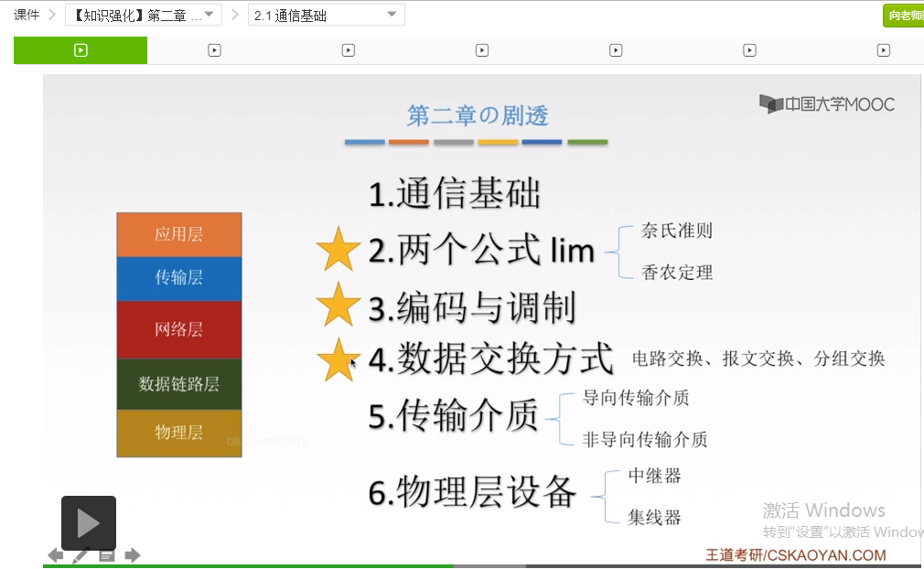Open the third video segment tab
This screenshot has height=569, width=924.
pyautogui.click(x=349, y=50)
